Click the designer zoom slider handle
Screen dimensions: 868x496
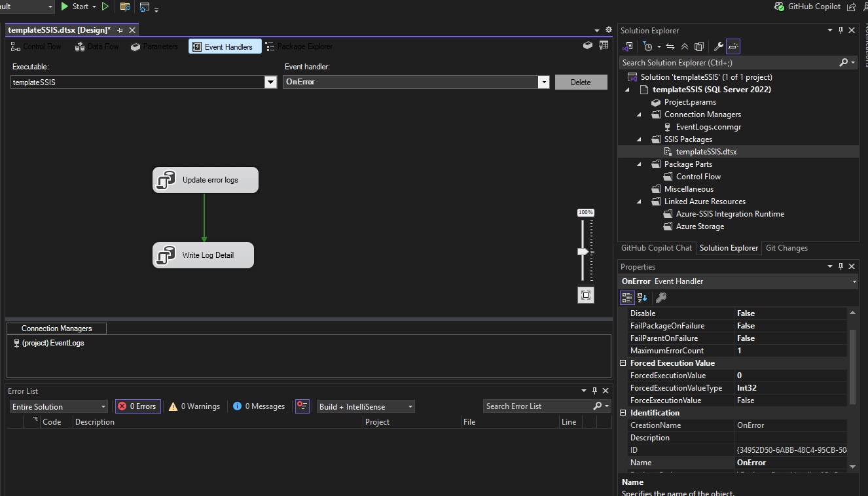coord(583,252)
